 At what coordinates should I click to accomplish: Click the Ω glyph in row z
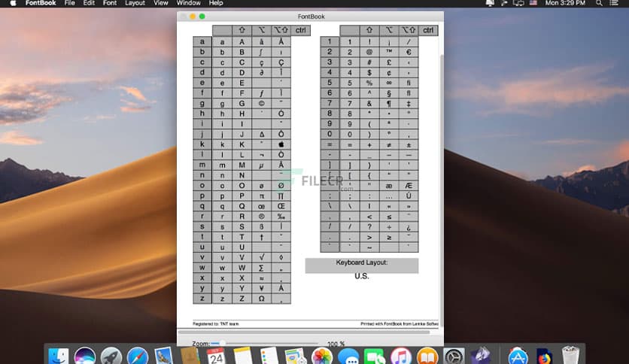pyautogui.click(x=262, y=299)
